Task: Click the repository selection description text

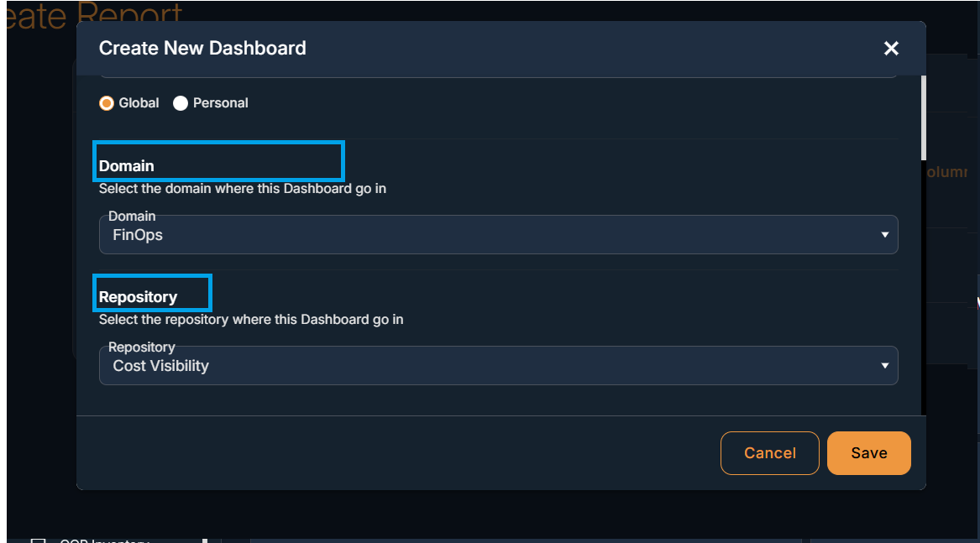Action: [251, 319]
